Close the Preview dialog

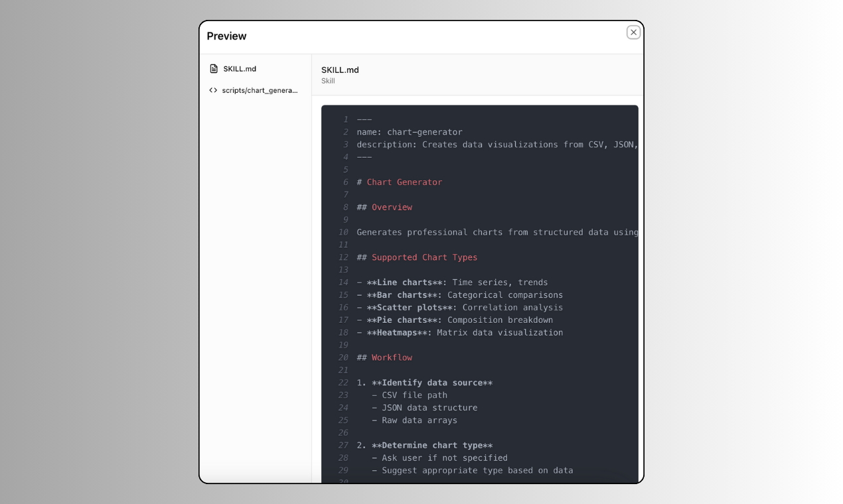tap(633, 32)
